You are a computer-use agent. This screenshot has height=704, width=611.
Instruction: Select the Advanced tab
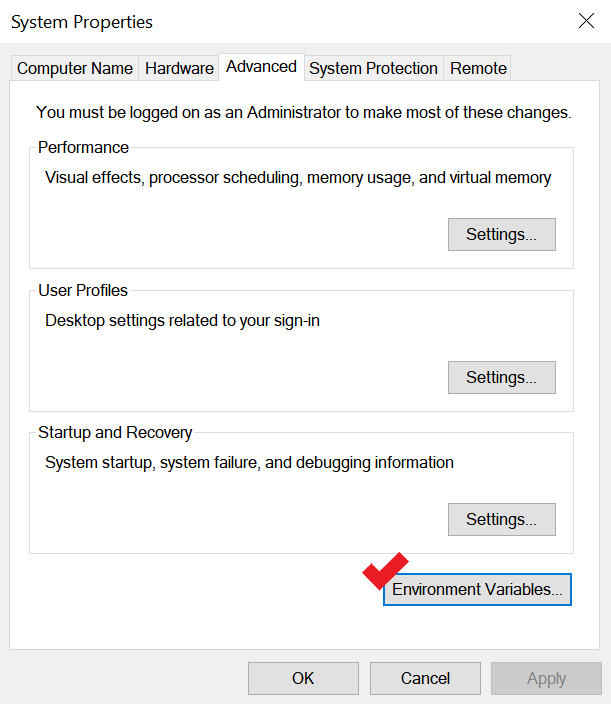[261, 67]
